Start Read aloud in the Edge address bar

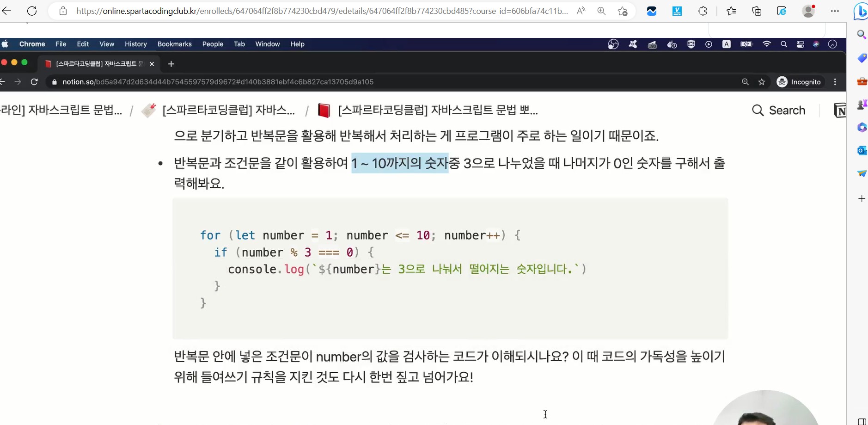pos(581,11)
